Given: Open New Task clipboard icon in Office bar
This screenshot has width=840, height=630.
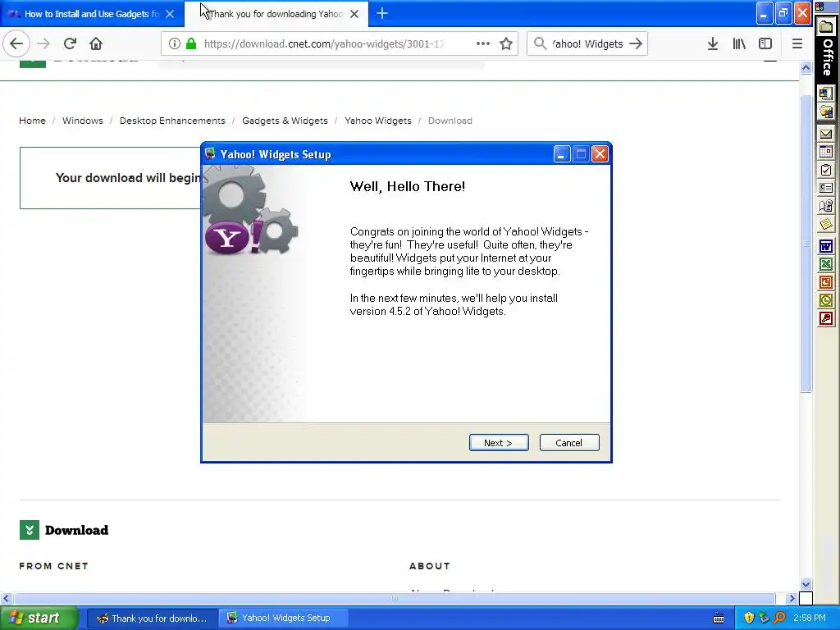Looking at the screenshot, I should [826, 170].
